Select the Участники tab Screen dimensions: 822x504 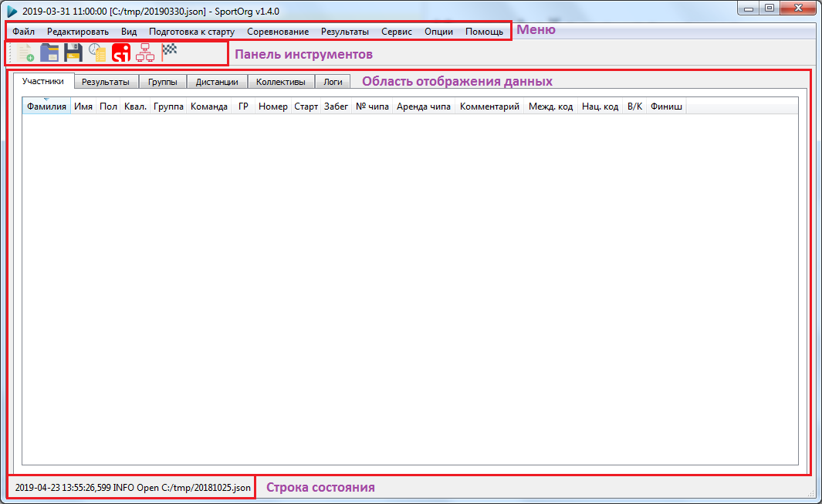[x=43, y=81]
